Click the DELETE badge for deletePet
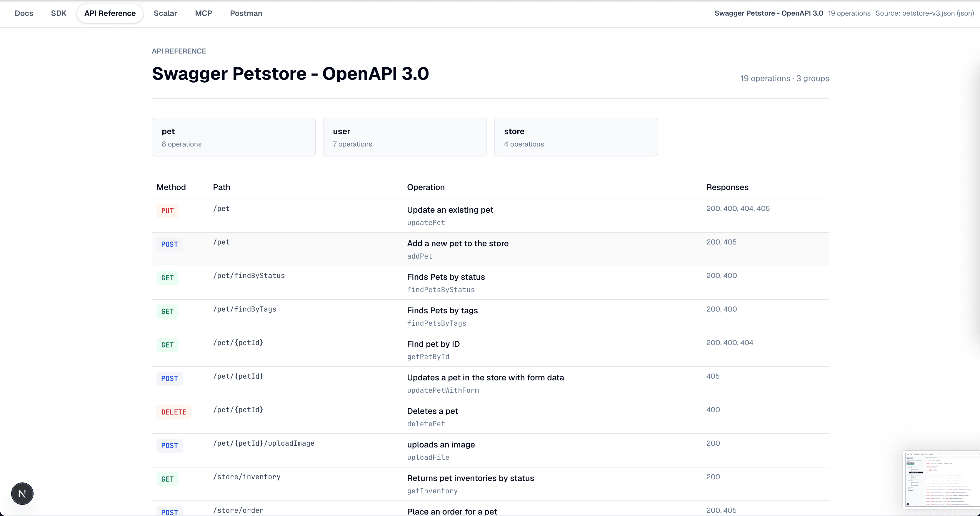The image size is (980, 516). click(x=174, y=412)
